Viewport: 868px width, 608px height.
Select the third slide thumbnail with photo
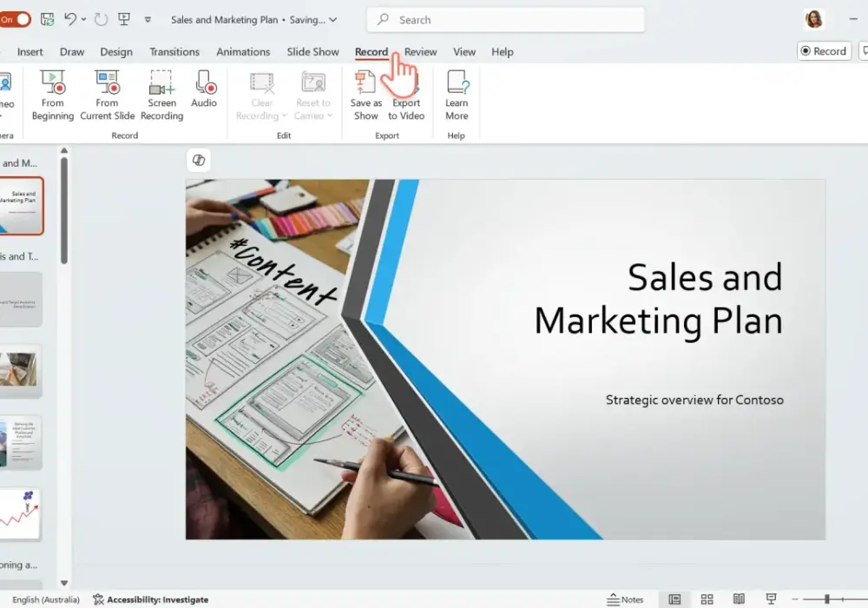[21, 371]
